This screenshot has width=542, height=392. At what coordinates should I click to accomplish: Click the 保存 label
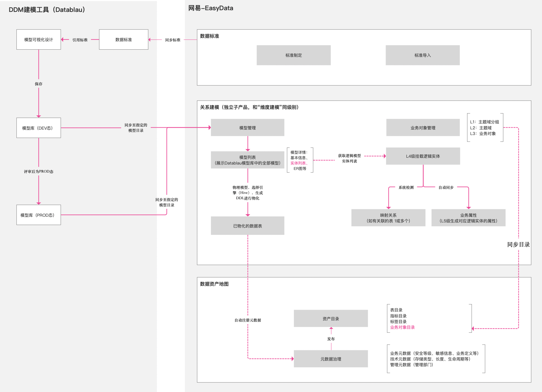tap(39, 84)
